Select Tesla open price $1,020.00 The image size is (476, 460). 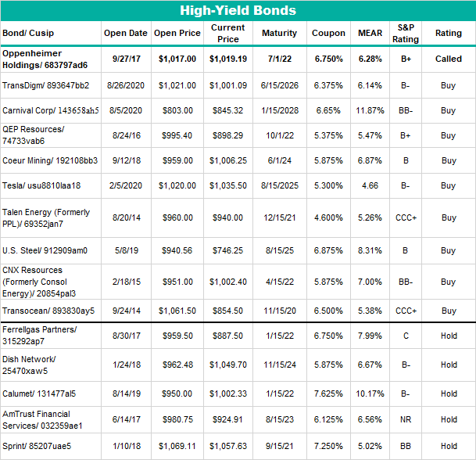click(x=177, y=185)
